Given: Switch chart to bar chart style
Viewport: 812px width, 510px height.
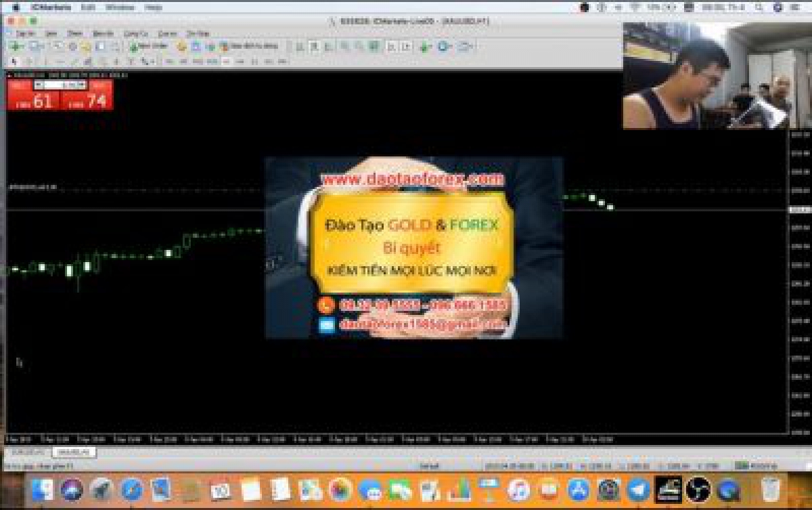Looking at the screenshot, I should coord(299,46).
